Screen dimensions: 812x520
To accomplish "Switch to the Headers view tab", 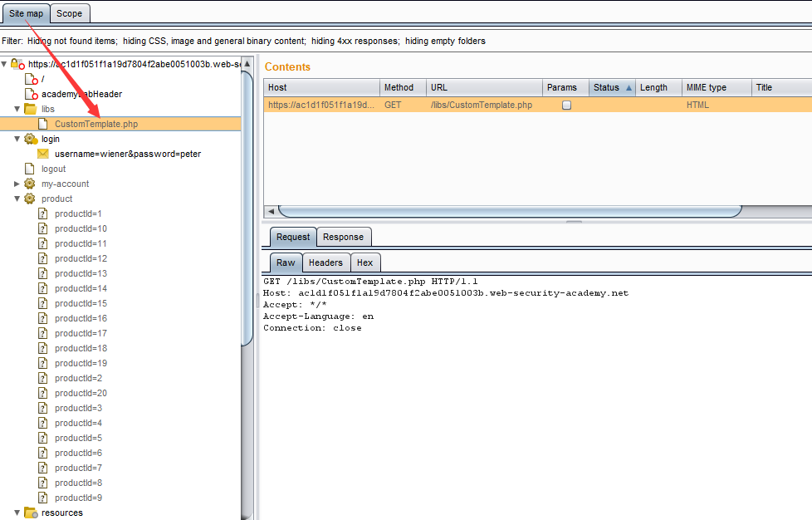I will pos(325,262).
